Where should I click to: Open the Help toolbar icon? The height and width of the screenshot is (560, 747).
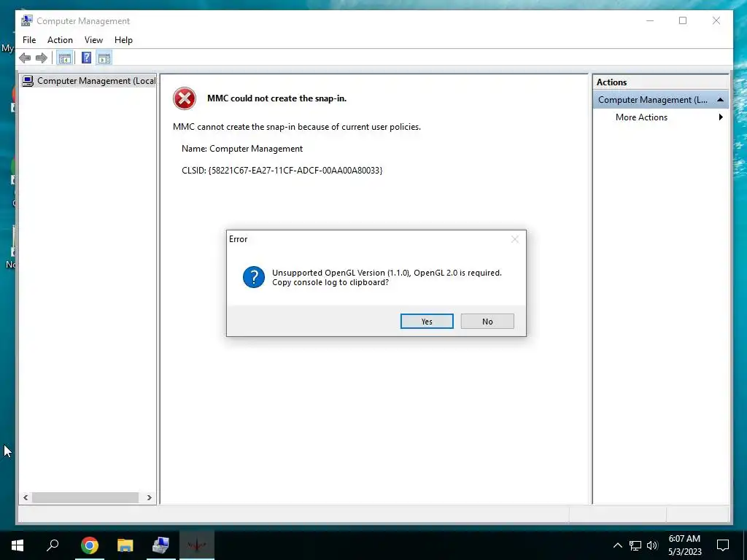86,58
